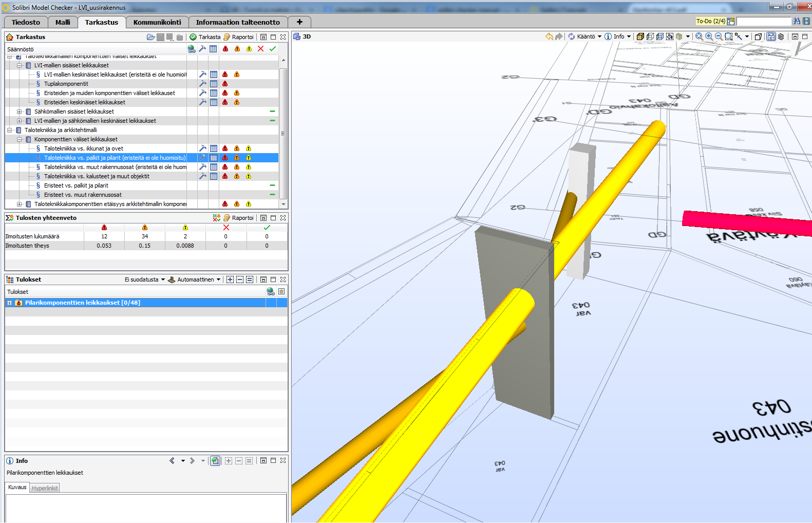The height and width of the screenshot is (523, 812).
Task: Click yellow severity icon in Talotekniikka vs. kalusteet row
Action: point(249,176)
